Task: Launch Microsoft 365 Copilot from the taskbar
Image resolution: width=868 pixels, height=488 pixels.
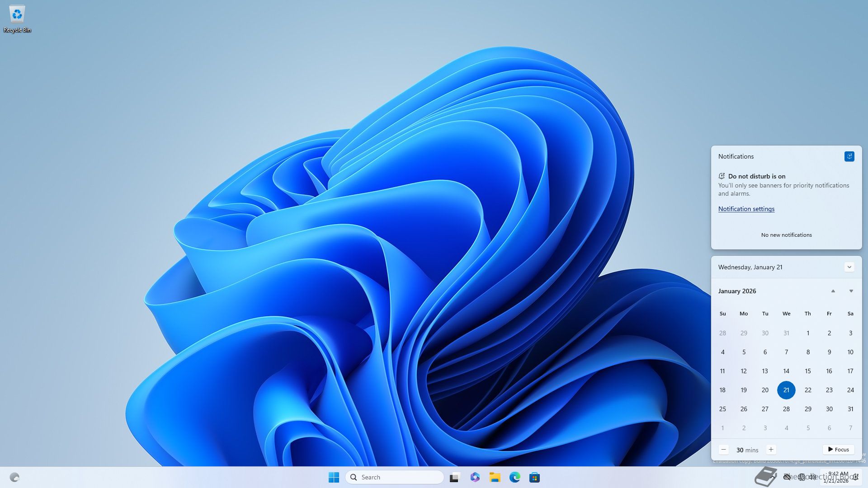Action: [x=475, y=477]
